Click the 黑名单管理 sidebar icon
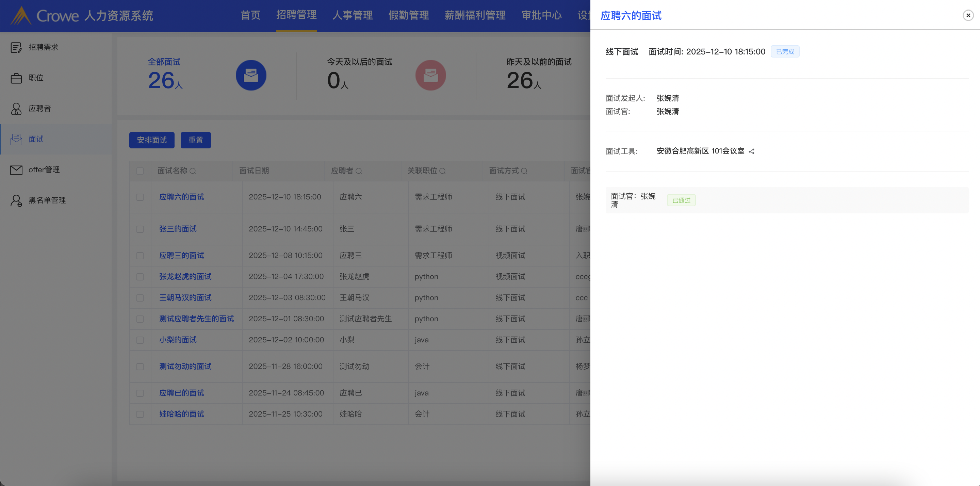 click(16, 200)
